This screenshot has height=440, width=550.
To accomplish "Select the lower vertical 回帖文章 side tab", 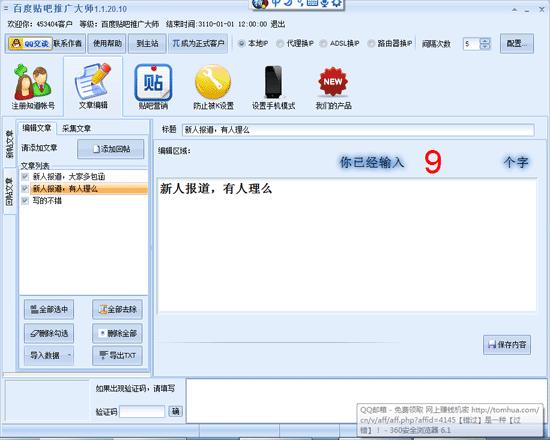I will pyautogui.click(x=9, y=191).
